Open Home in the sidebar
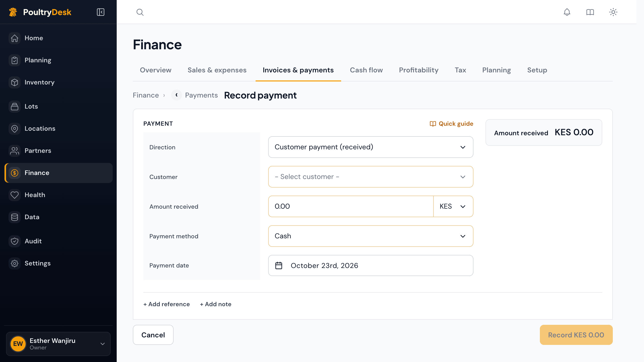 coord(58,38)
